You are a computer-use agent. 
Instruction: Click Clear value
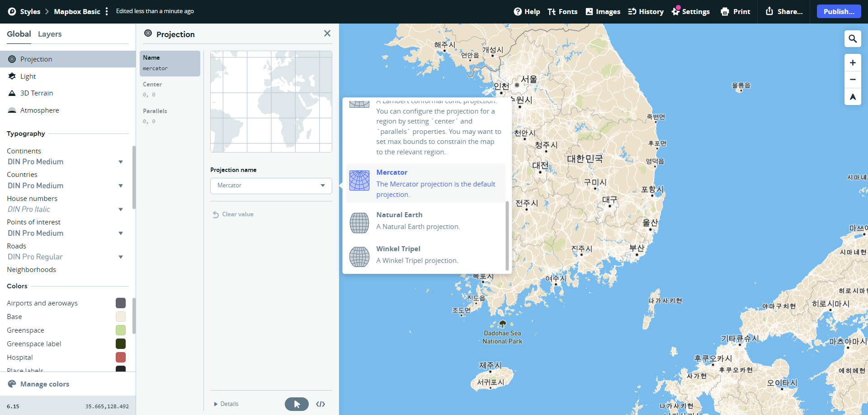pos(233,215)
